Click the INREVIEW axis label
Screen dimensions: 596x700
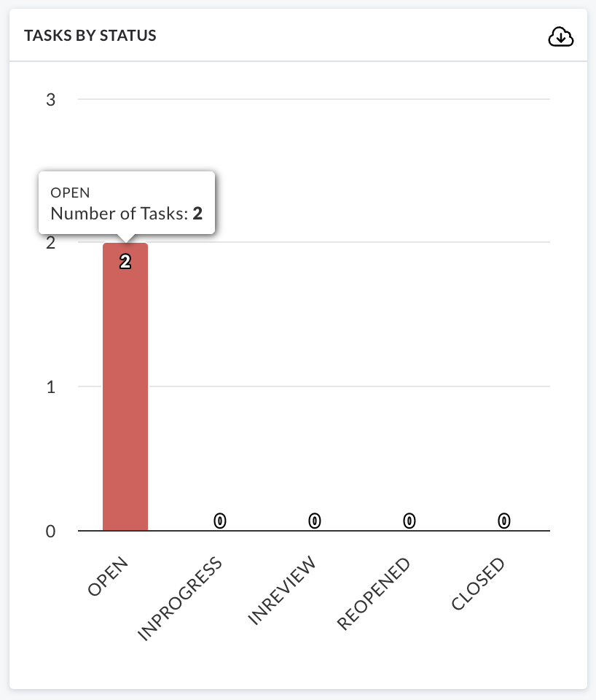pos(281,590)
